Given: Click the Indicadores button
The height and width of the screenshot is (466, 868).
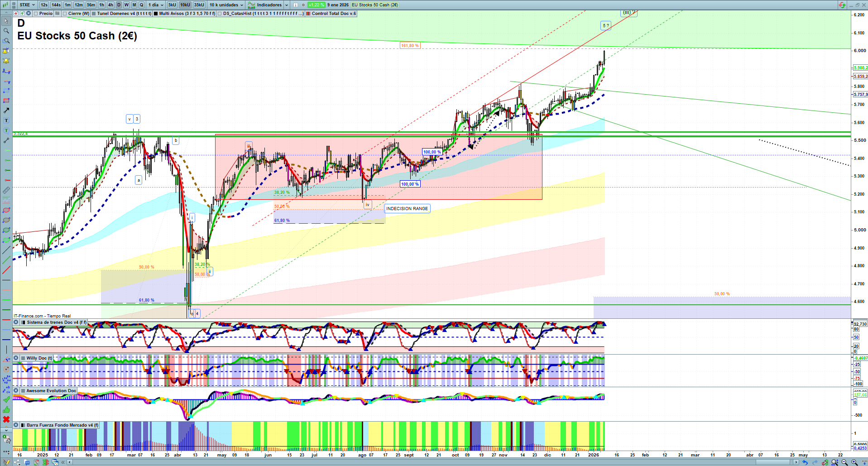Looking at the screenshot, I should click(268, 5).
